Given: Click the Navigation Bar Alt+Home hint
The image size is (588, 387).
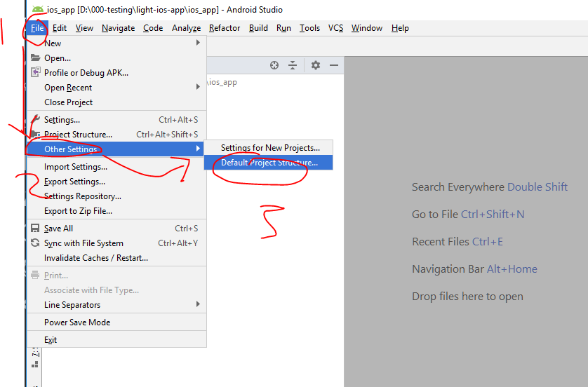Looking at the screenshot, I should pyautogui.click(x=474, y=269).
